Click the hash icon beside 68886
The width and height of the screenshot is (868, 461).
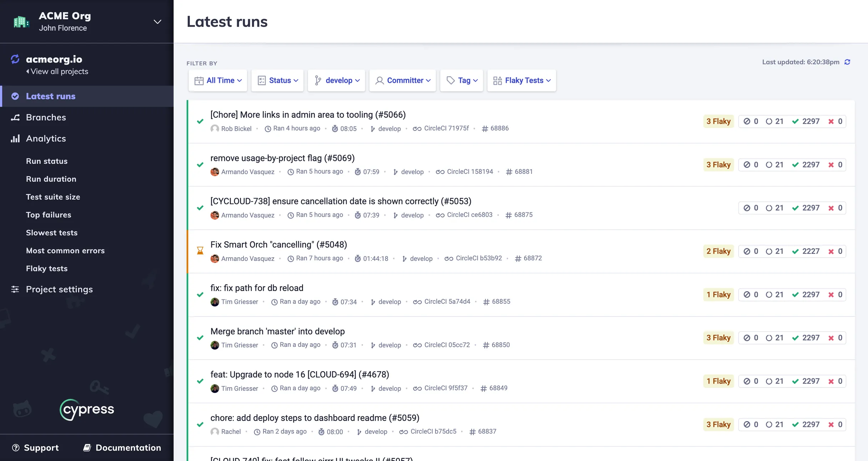click(485, 129)
